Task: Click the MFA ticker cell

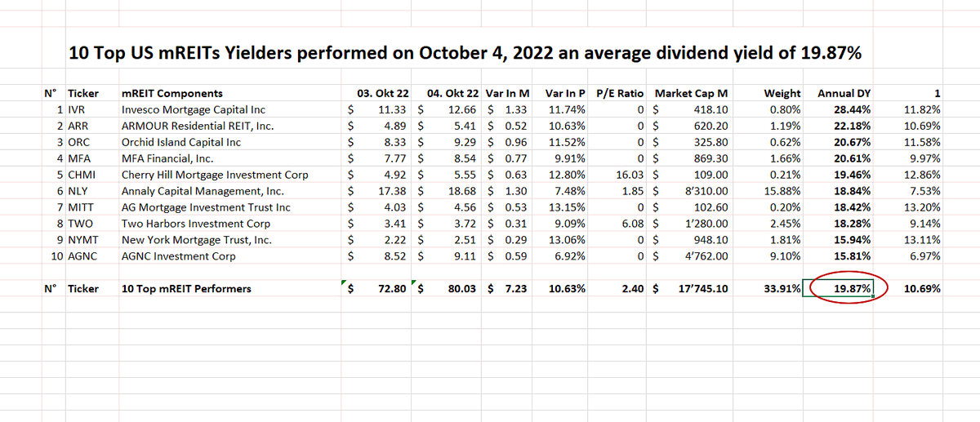Action: [x=79, y=158]
